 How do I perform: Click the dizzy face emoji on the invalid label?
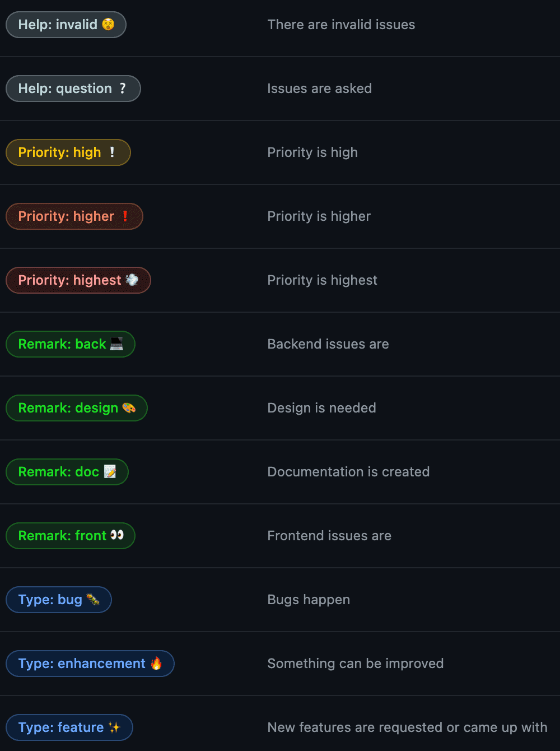[x=108, y=25]
